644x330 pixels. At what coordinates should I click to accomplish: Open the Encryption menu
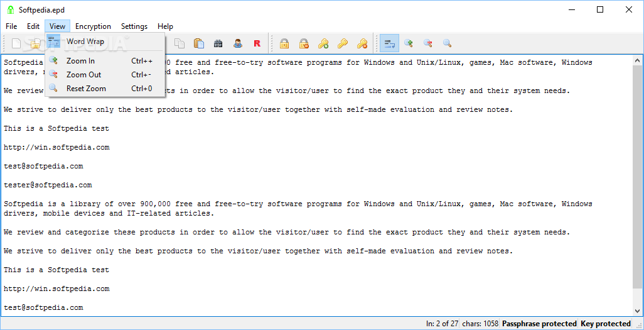point(93,26)
